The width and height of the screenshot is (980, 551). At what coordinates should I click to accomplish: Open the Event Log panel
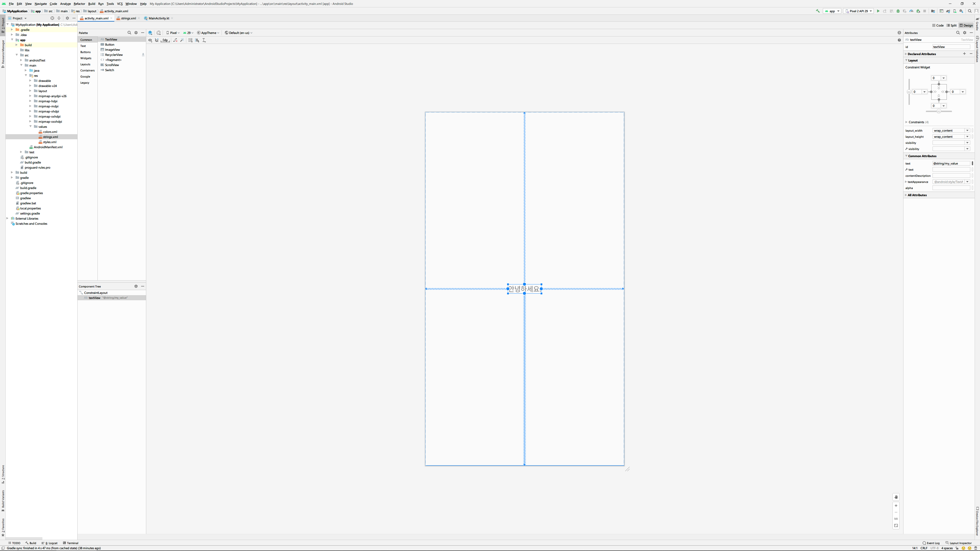coord(931,543)
